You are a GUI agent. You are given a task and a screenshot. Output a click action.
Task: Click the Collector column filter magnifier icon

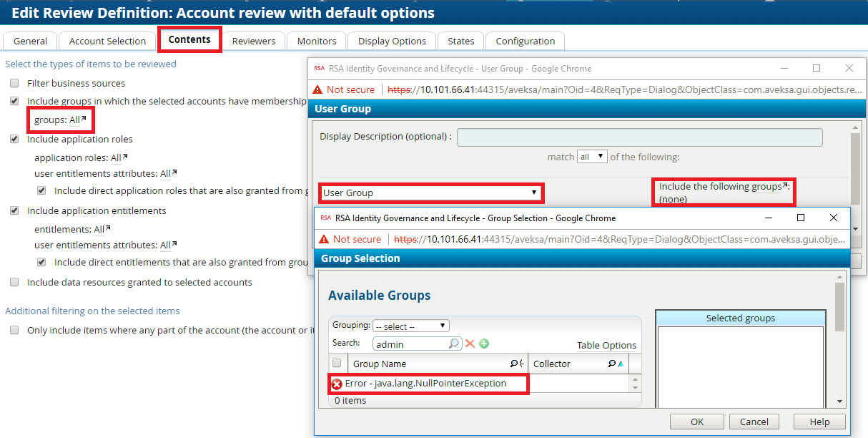612,364
